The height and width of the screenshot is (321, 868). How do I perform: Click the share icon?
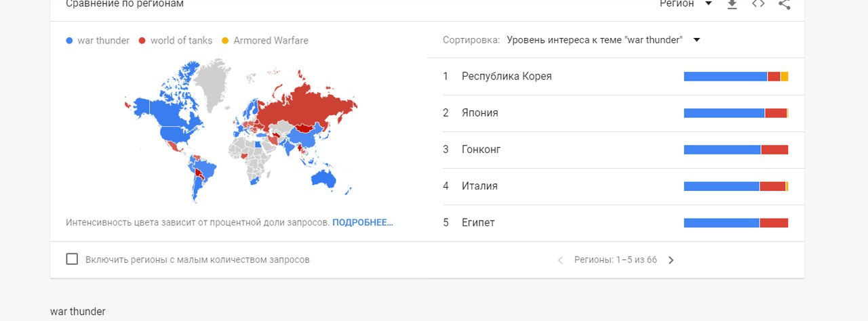tap(785, 4)
